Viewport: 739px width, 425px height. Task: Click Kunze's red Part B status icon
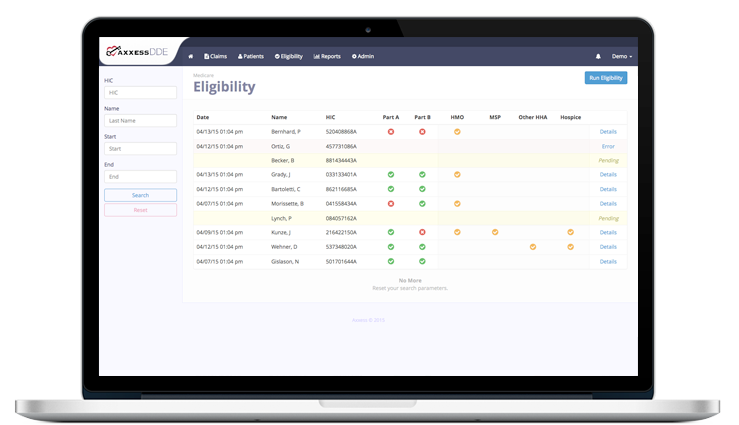pyautogui.click(x=422, y=232)
